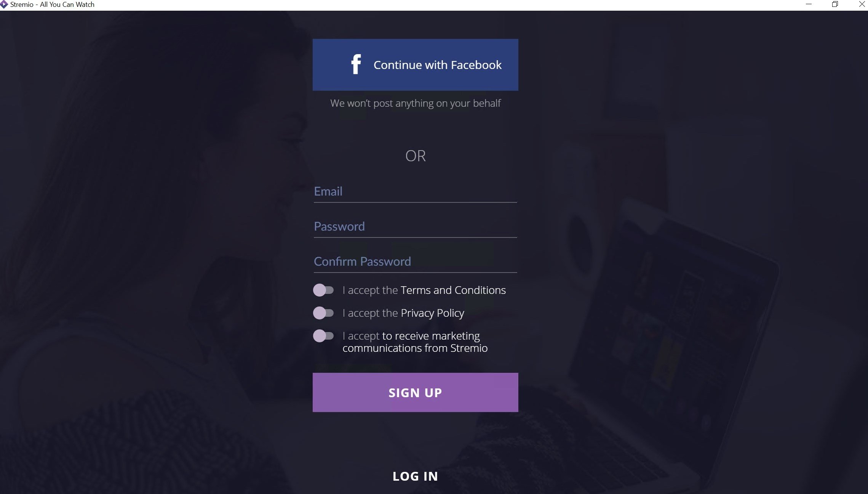This screenshot has height=494, width=868.
Task: Click the SIGN UP button
Action: click(415, 392)
